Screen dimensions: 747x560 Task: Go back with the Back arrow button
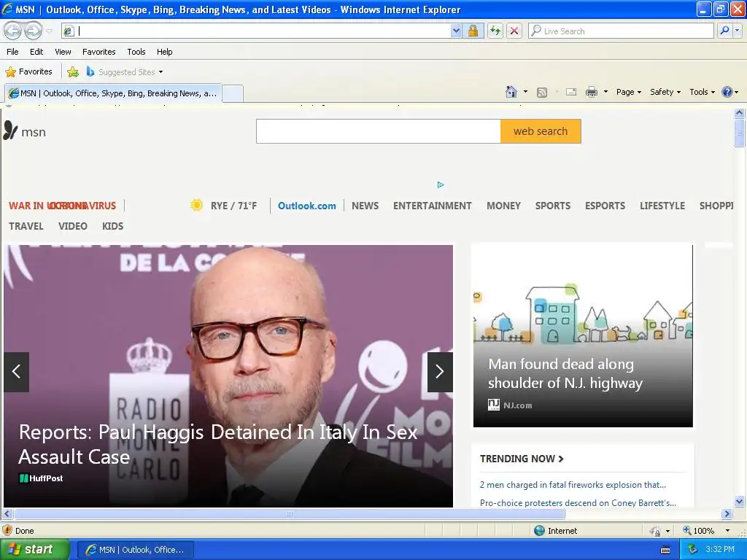pyautogui.click(x=13, y=31)
